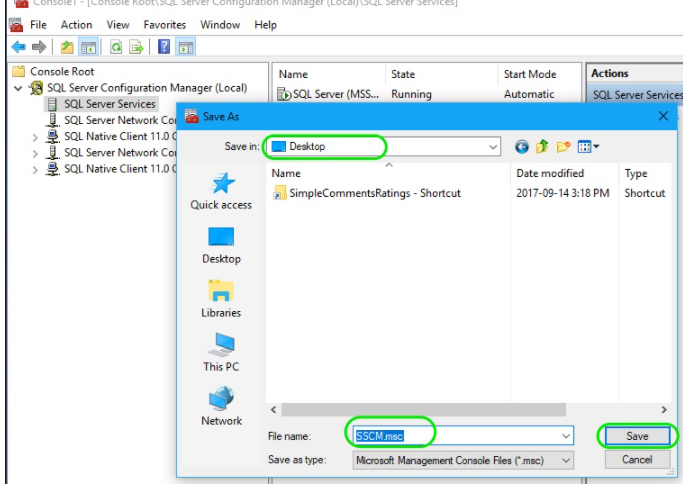
Task: Select Network in places bar
Action: (221, 406)
